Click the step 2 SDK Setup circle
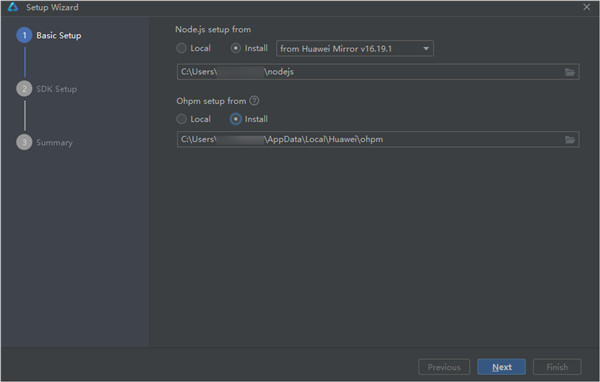The height and width of the screenshot is (382, 600). pyautogui.click(x=24, y=89)
